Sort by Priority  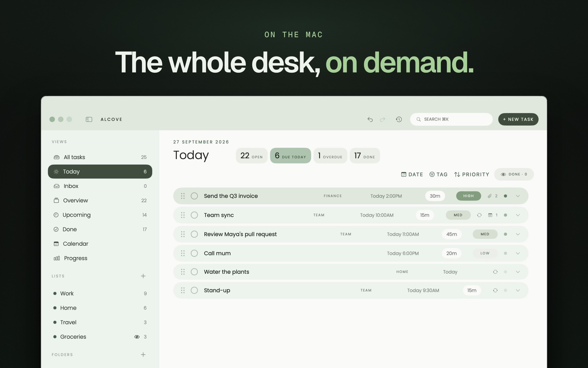point(472,174)
